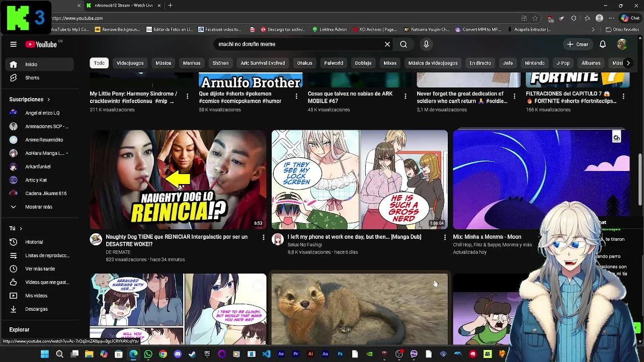The image size is (644, 362).
Task: Go to Inicio in the sidebar
Action: (39, 64)
